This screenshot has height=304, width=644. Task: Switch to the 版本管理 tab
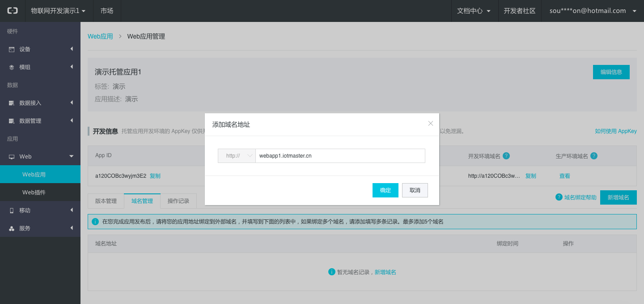[x=106, y=201]
